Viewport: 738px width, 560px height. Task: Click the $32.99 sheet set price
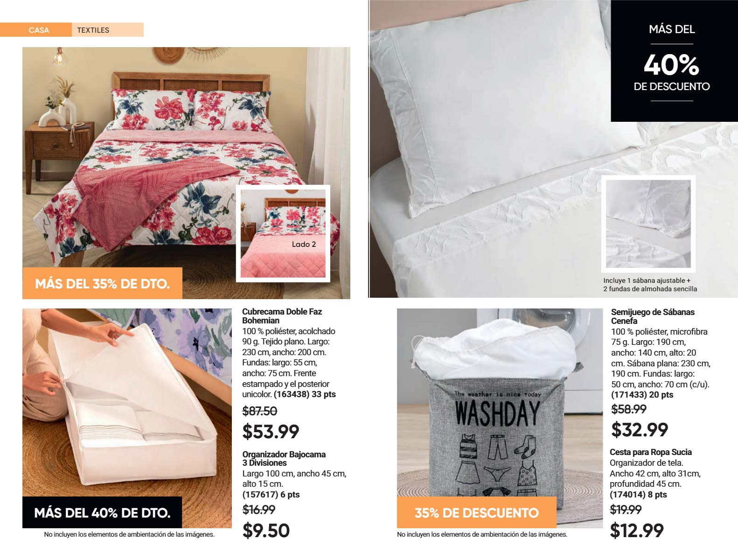click(640, 429)
